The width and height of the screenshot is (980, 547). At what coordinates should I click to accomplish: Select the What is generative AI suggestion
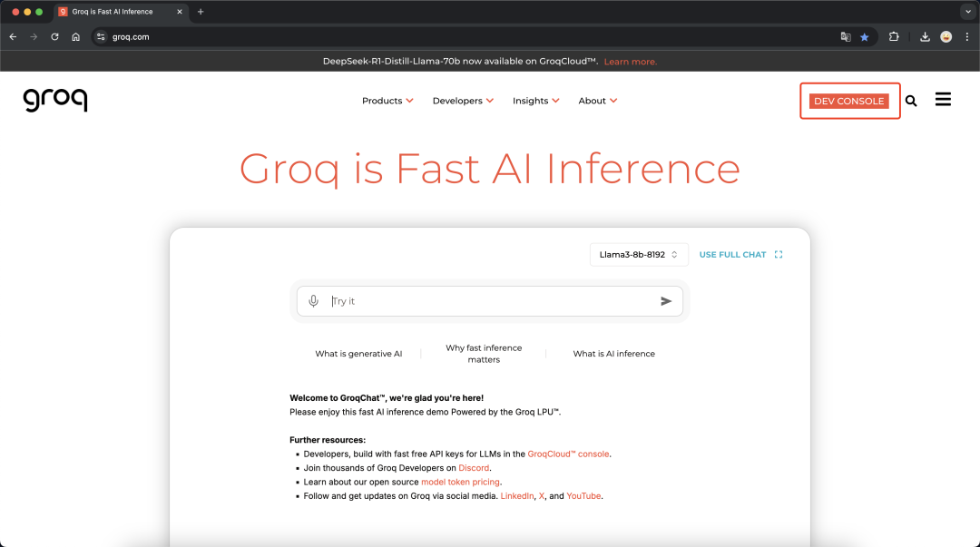[x=358, y=354]
